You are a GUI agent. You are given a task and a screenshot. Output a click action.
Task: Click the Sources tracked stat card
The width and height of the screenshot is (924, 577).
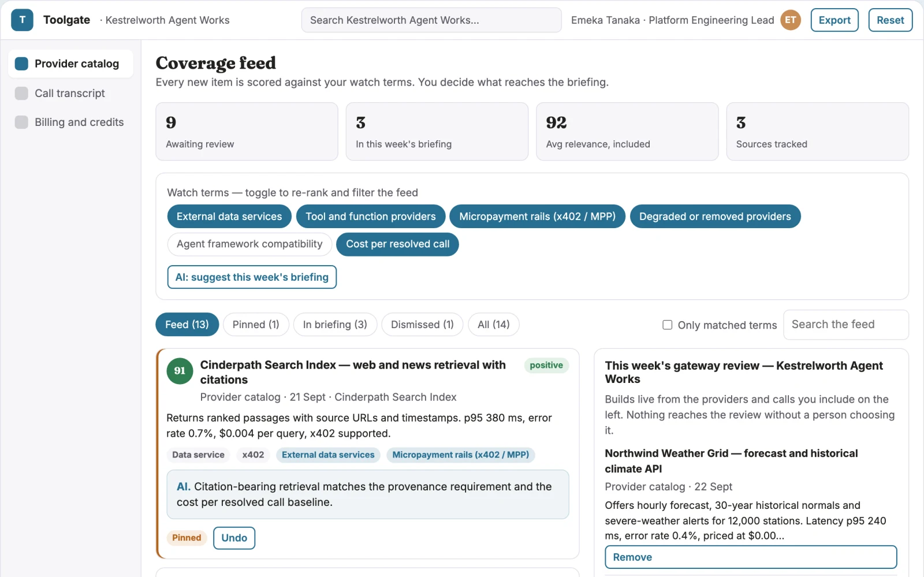tap(818, 132)
